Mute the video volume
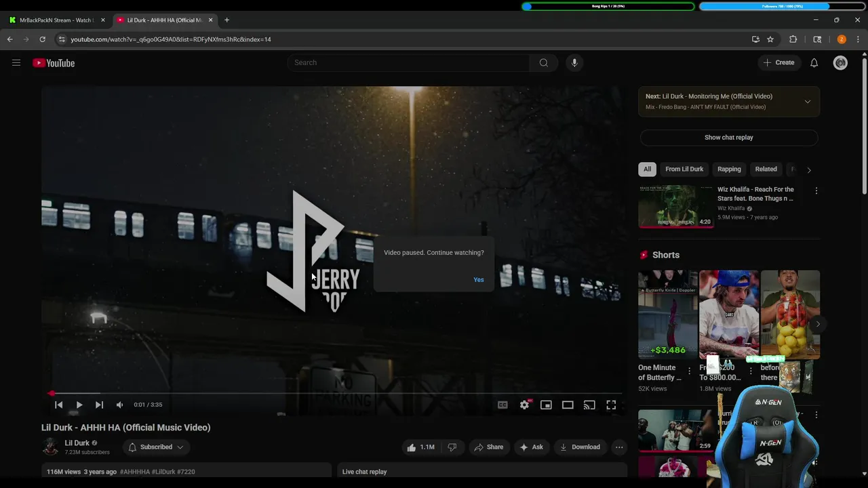Viewport: 868px width, 488px height. click(119, 405)
